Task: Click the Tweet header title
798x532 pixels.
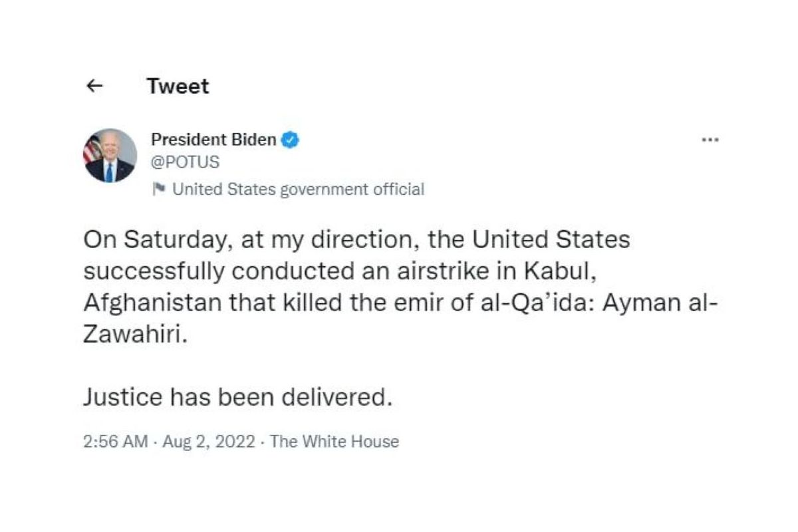Action: (x=178, y=86)
